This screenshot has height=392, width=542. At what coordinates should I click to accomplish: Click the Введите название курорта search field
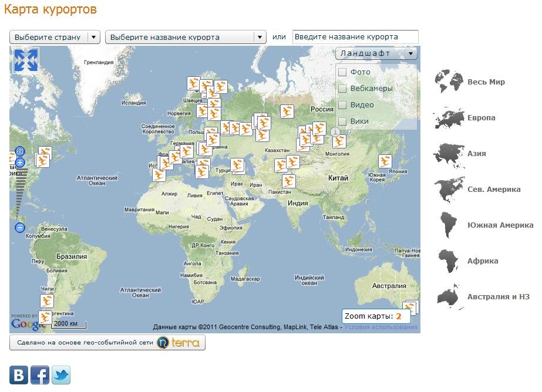point(355,37)
